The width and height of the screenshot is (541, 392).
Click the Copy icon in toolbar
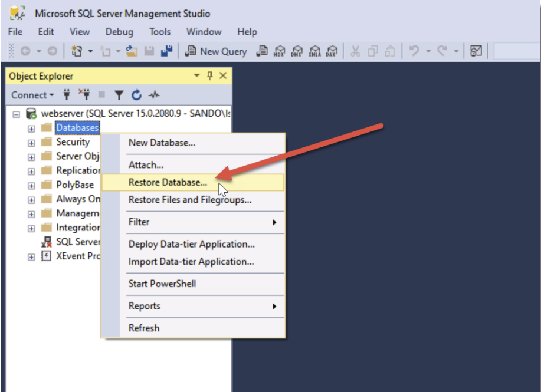tap(373, 51)
